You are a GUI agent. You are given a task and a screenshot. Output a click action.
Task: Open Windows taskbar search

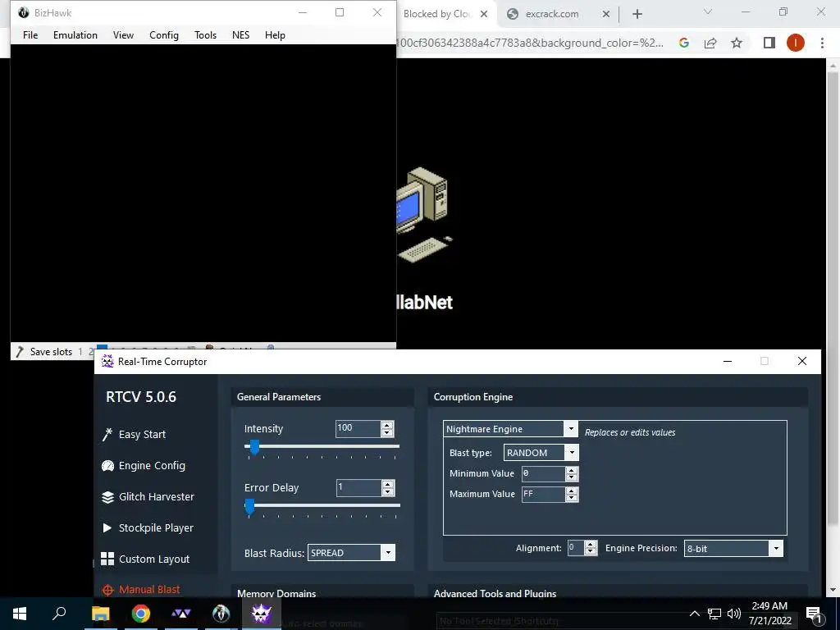(x=59, y=614)
